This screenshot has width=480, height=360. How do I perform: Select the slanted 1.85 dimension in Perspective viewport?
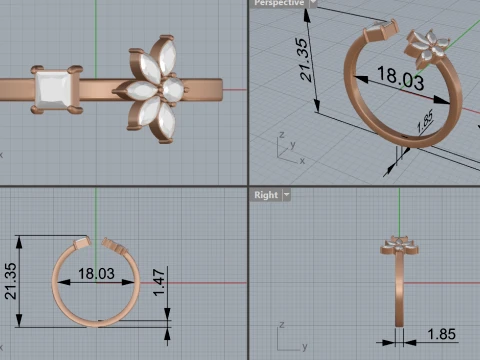(x=426, y=121)
